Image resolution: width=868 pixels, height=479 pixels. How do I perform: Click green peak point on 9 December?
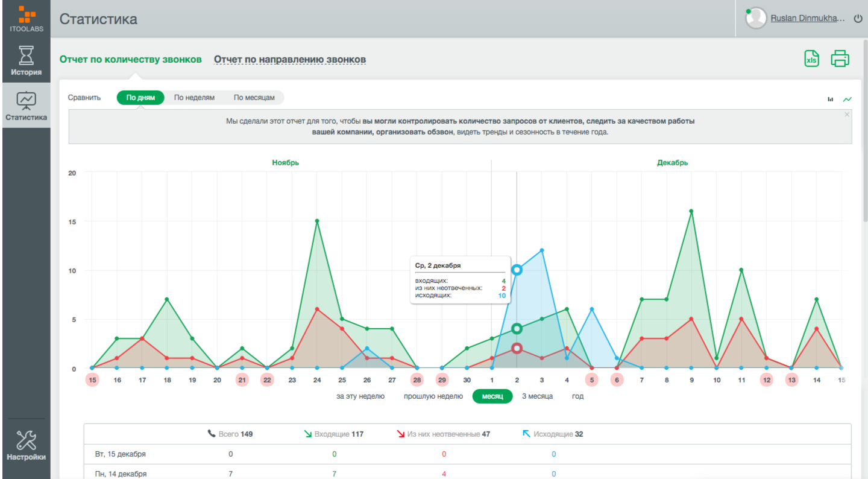tap(691, 211)
